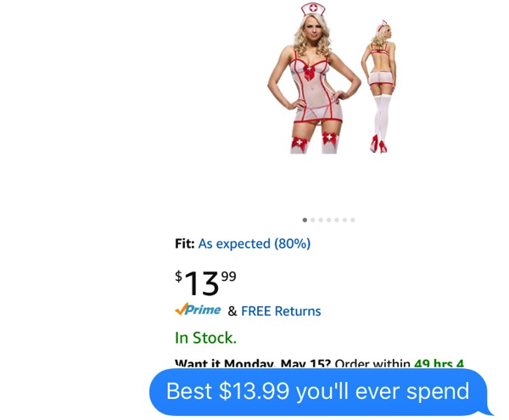The width and height of the screenshot is (509, 420).
Task: Click the $13.99 price
Action: click(205, 283)
